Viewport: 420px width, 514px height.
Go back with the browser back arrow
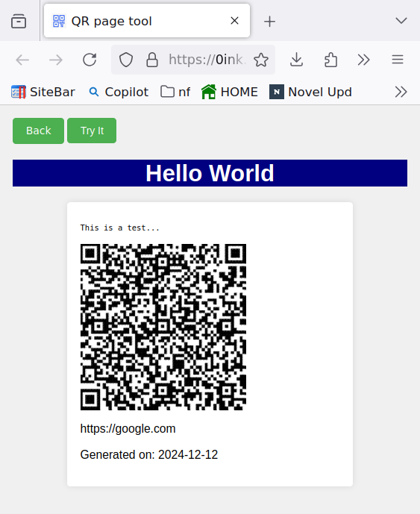point(22,60)
